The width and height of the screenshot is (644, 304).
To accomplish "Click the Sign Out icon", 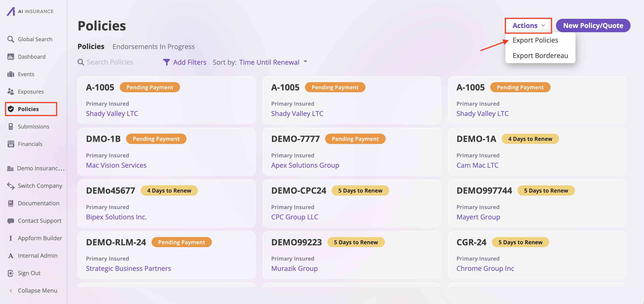I will (x=11, y=273).
